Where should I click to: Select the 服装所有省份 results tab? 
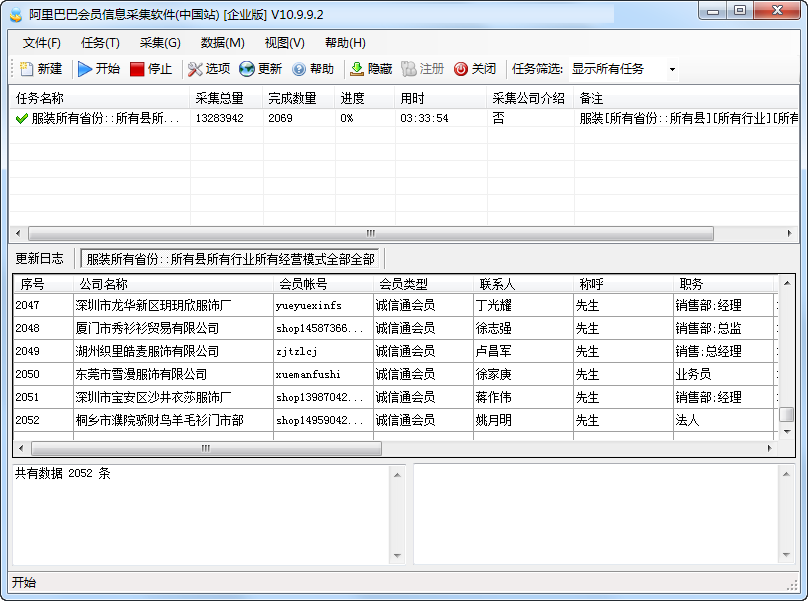[x=230, y=259]
